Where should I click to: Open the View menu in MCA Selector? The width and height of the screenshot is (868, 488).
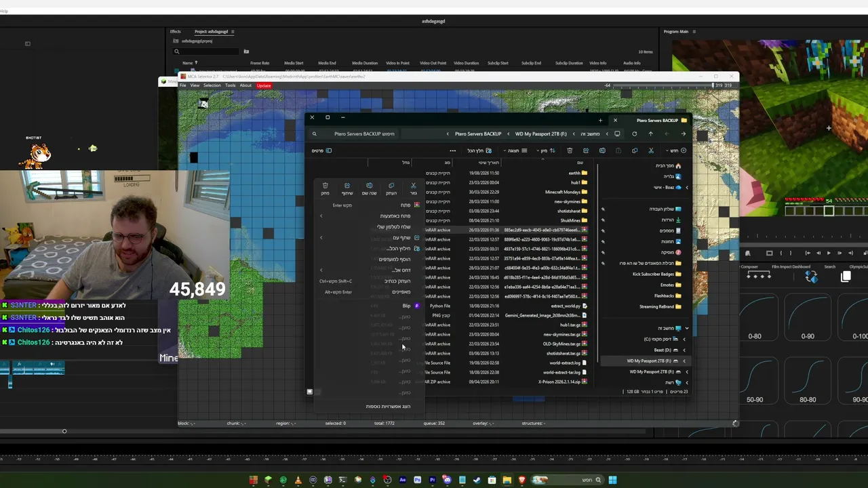(x=195, y=85)
